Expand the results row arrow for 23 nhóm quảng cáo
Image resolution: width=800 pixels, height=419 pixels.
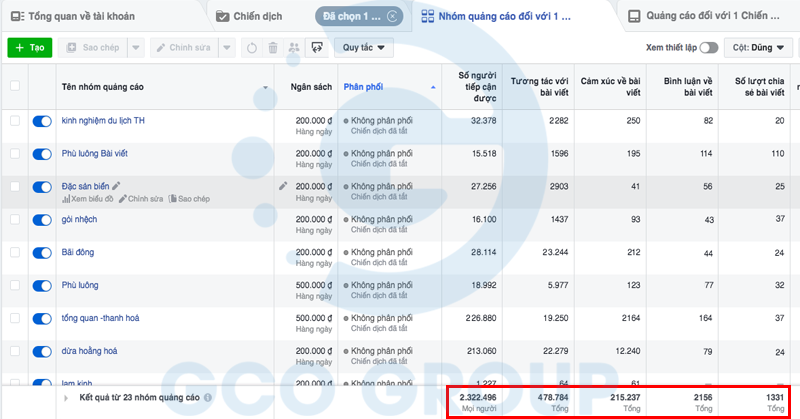click(x=63, y=397)
